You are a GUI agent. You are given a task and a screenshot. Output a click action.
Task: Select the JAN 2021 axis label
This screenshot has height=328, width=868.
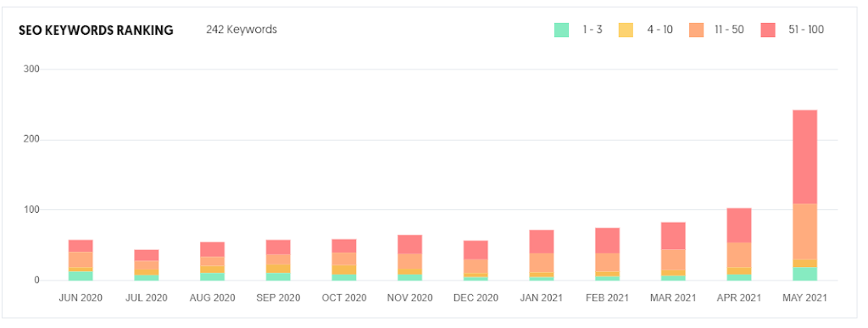pyautogui.click(x=542, y=297)
